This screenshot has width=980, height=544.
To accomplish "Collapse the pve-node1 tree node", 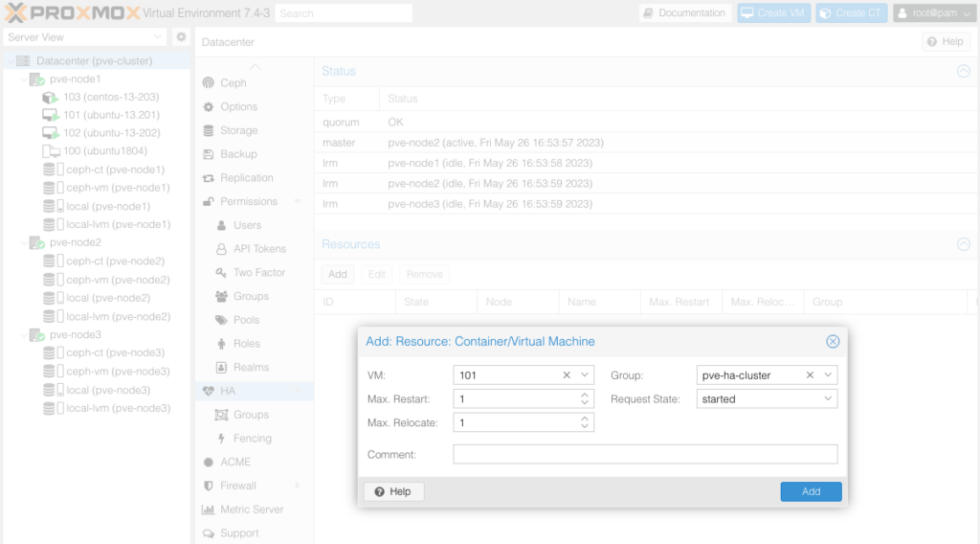I will pos(24,79).
